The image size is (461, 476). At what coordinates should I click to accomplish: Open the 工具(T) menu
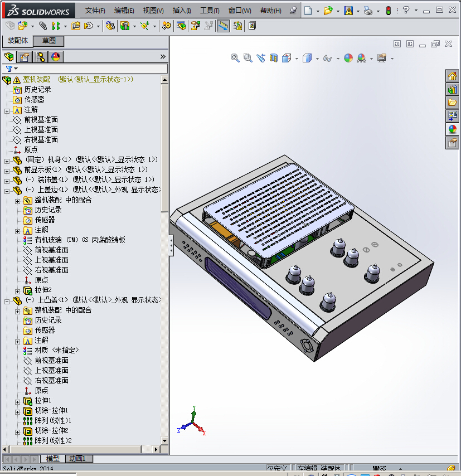(210, 11)
